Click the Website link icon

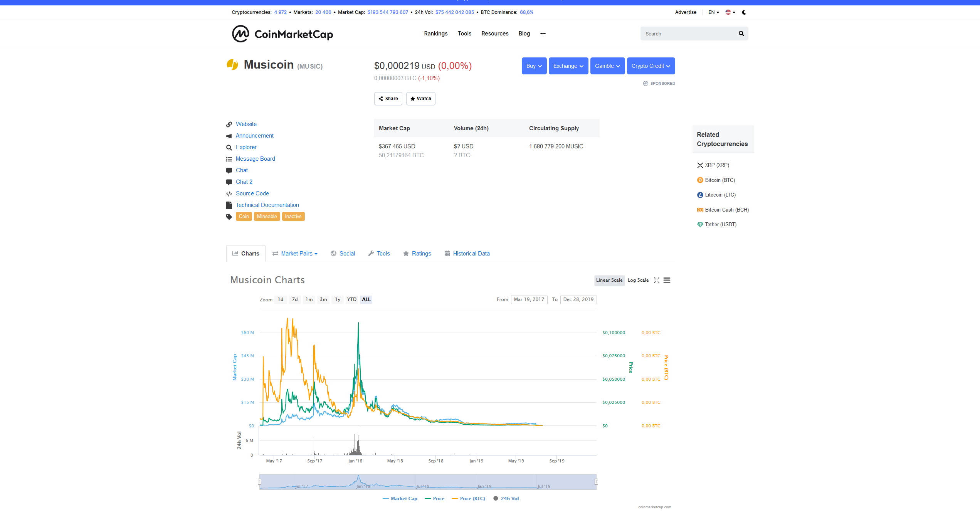point(229,124)
